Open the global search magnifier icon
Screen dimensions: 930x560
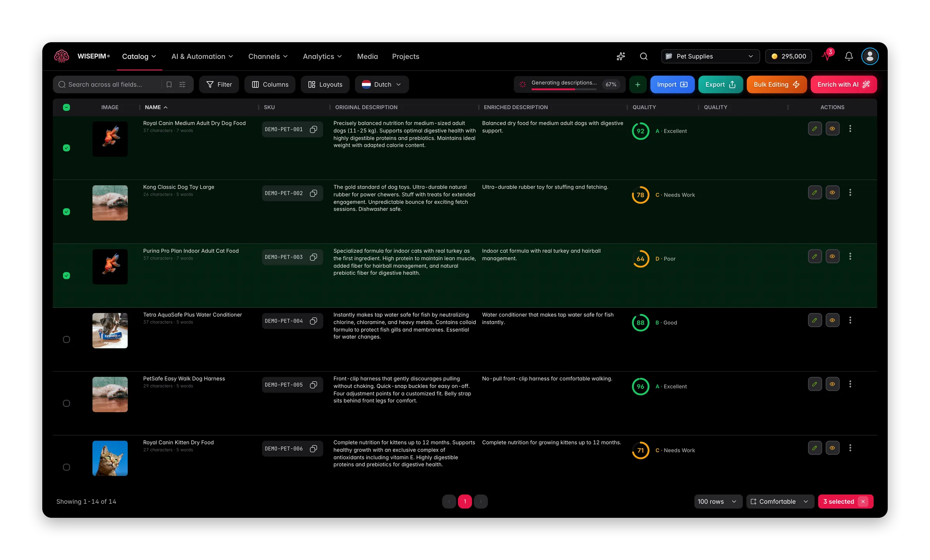644,57
